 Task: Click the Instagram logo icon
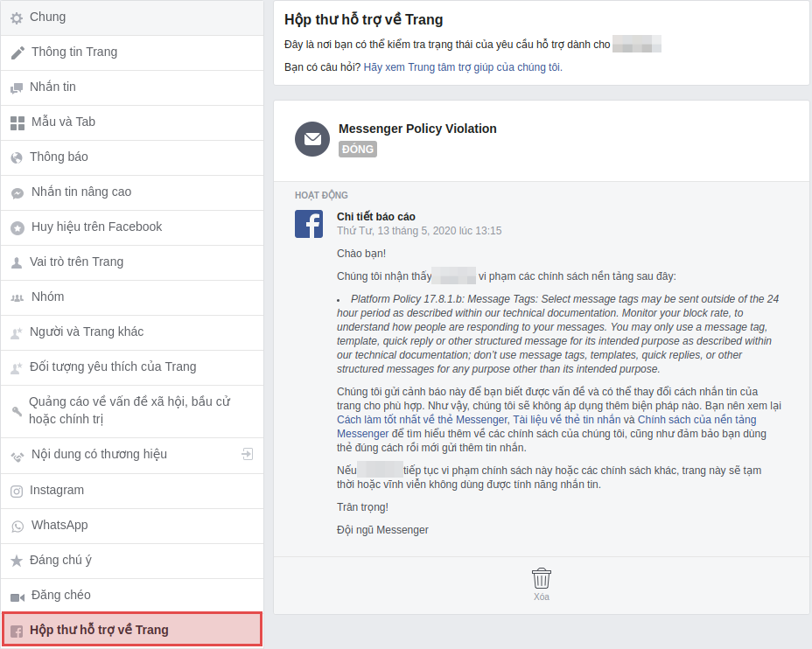17,492
